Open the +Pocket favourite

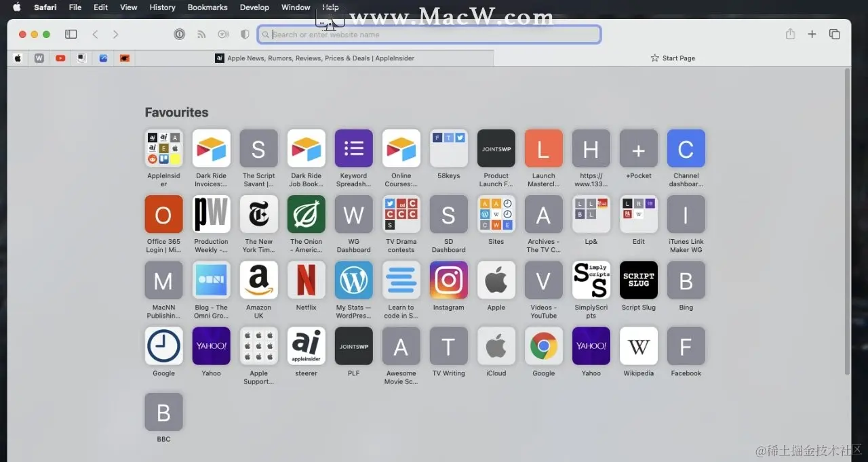tap(638, 148)
